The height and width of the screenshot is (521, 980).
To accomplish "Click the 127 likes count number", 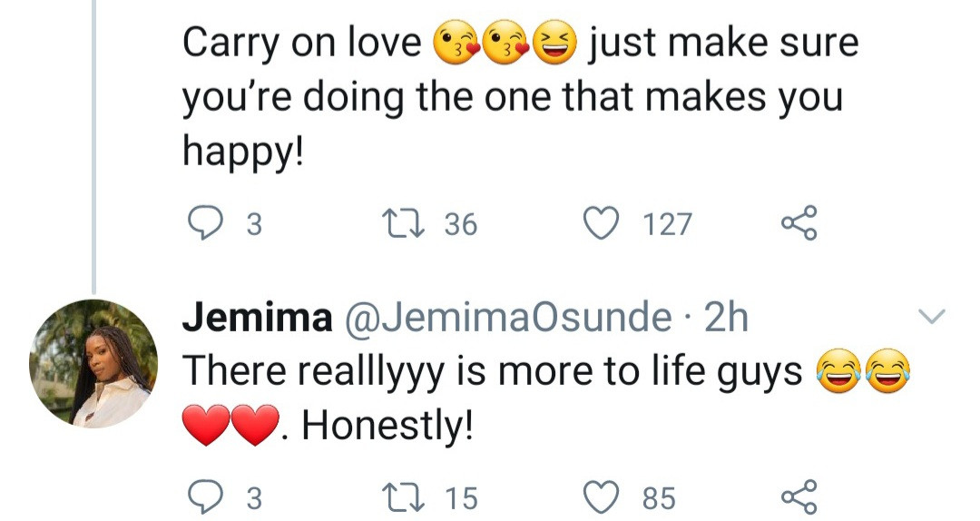I will pos(667,224).
